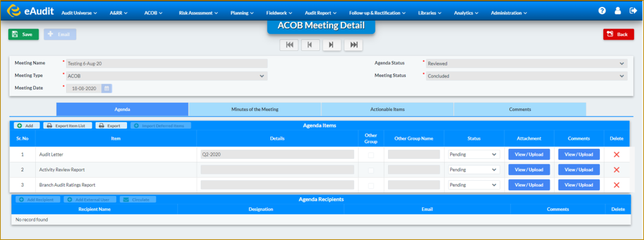Expand the ACOB menu
Image resolution: width=644 pixels, height=240 pixels.
[x=153, y=13]
